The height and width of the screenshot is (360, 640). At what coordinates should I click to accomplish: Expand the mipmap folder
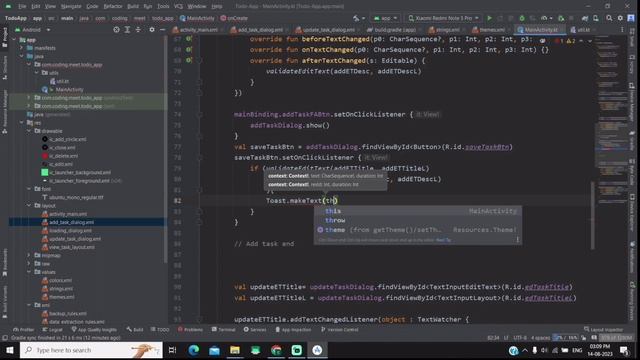[x=29, y=255]
